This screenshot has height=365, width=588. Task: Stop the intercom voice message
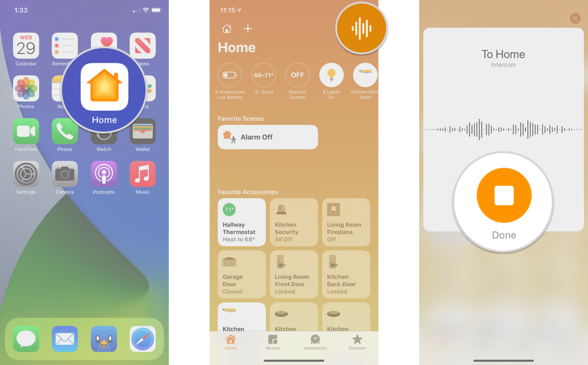[x=503, y=194]
